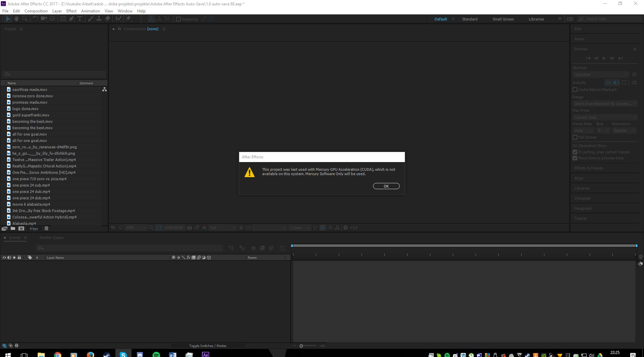Screen dimensions: 644x357
Task: Click the Play button in Preview panel
Action: [604, 58]
